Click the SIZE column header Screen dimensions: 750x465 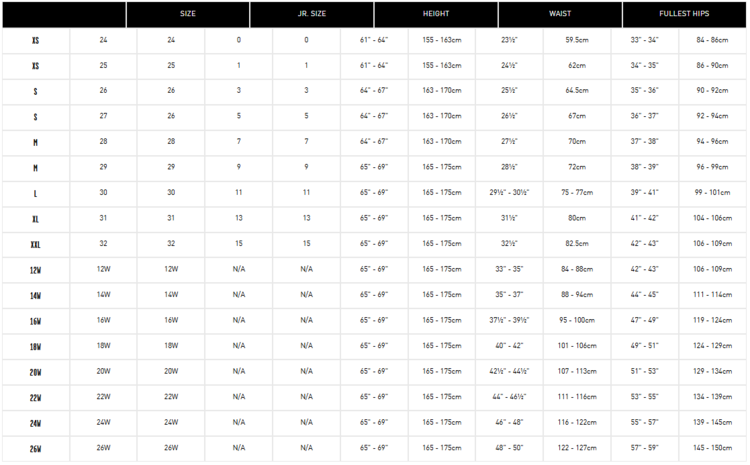pos(187,14)
